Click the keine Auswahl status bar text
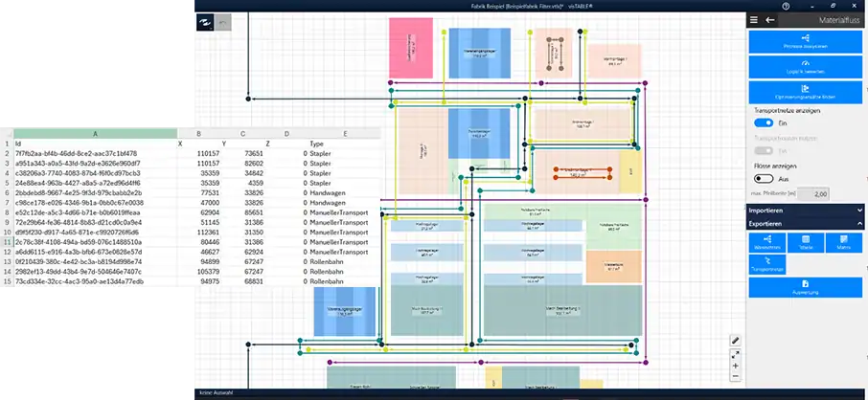This screenshot has width=868, height=400. click(216, 393)
